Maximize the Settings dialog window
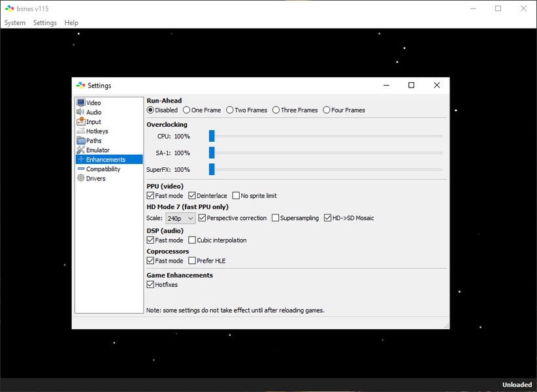 click(x=411, y=85)
